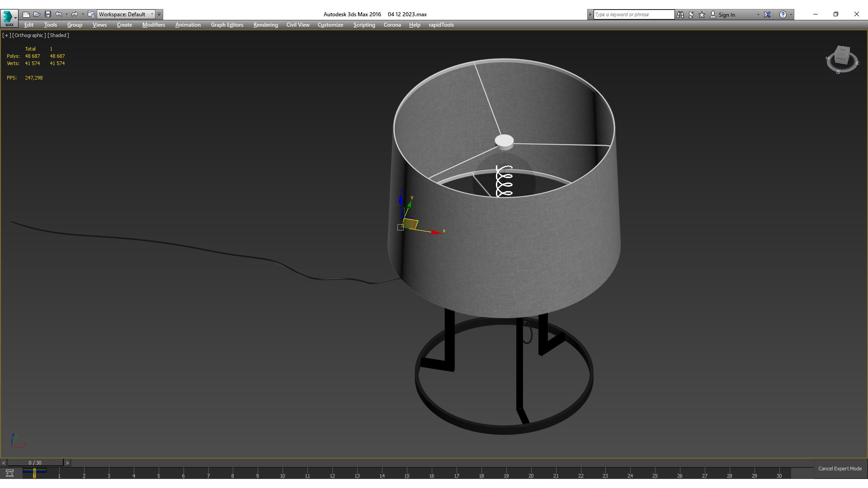Click the binoculars search icon
This screenshot has height=488, width=868.
(x=680, y=14)
